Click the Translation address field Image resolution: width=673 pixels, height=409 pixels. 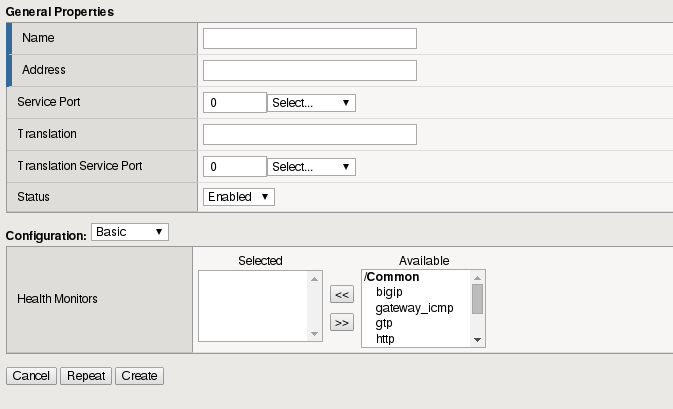click(x=309, y=134)
